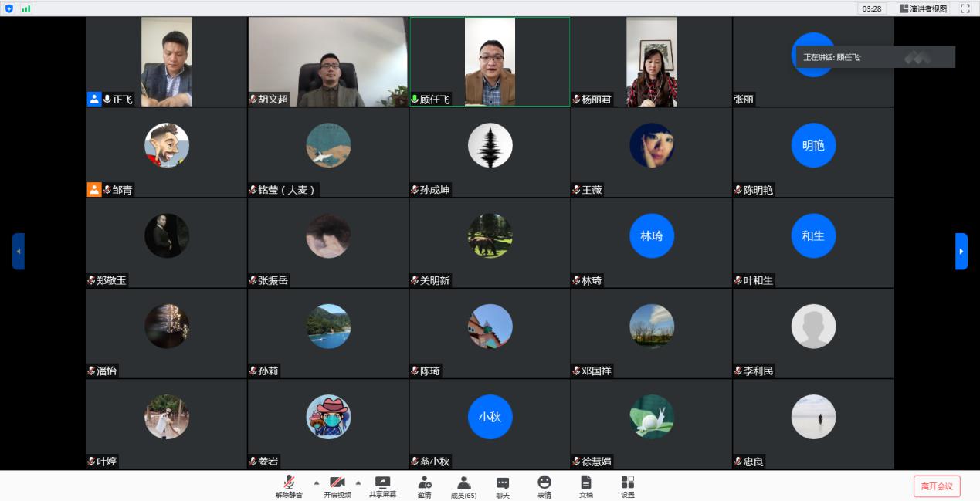Image resolution: width=980 pixels, height=501 pixels.
Task: Expand audio options arrow beside 解除静音
Action: tap(316, 482)
